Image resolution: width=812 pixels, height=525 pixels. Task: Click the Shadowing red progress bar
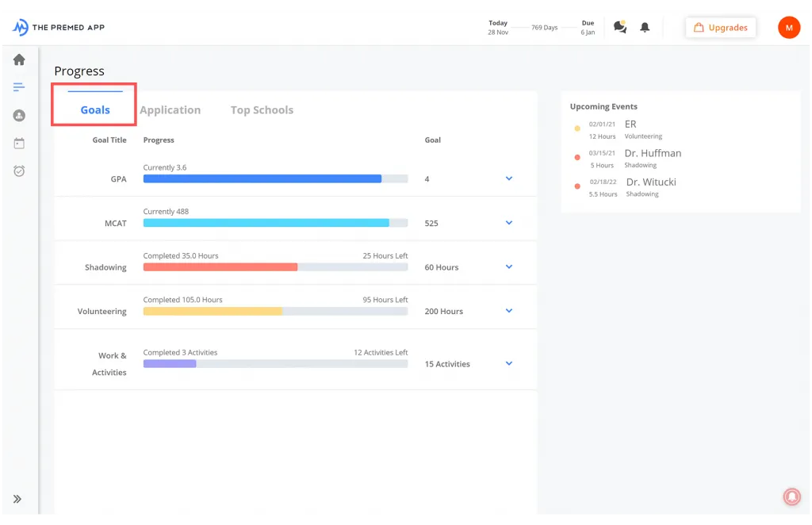220,267
